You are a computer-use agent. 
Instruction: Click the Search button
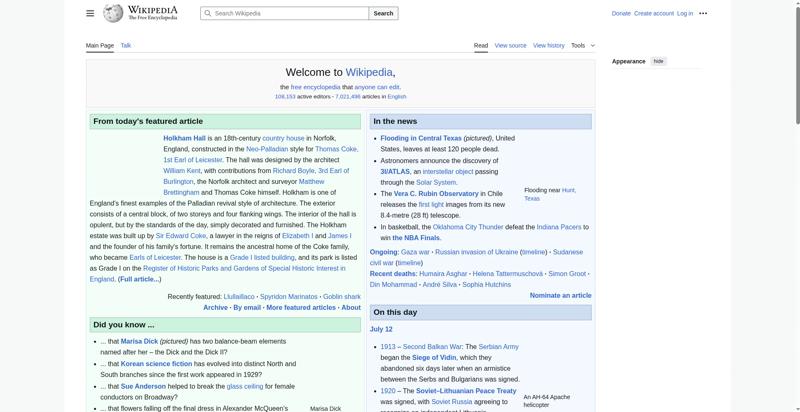(x=383, y=13)
